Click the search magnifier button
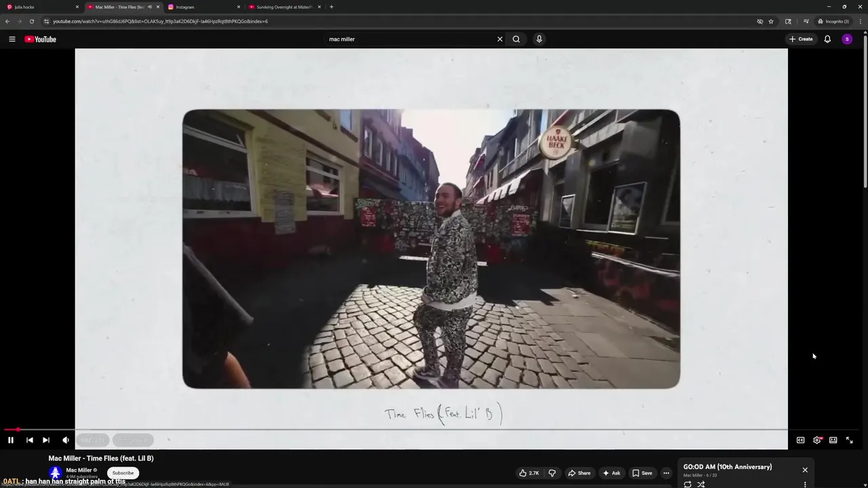The image size is (868, 488). coord(516,39)
